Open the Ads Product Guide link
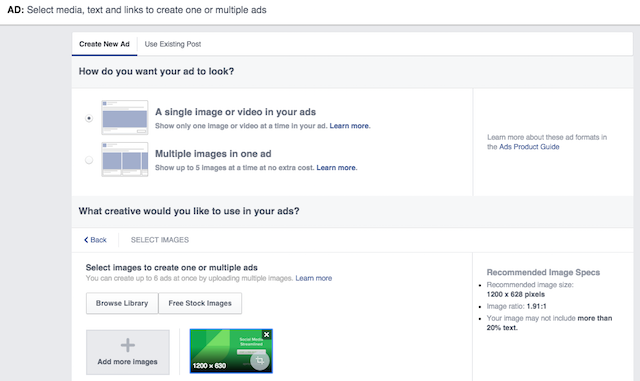 pos(529,147)
